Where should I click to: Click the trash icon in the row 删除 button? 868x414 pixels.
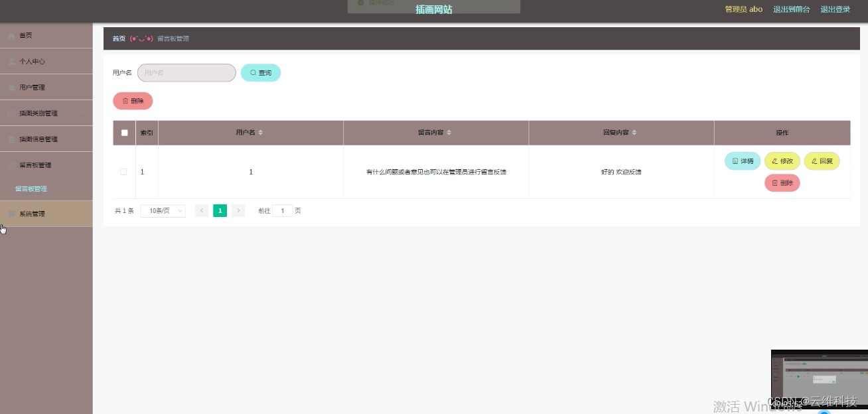[x=774, y=183]
